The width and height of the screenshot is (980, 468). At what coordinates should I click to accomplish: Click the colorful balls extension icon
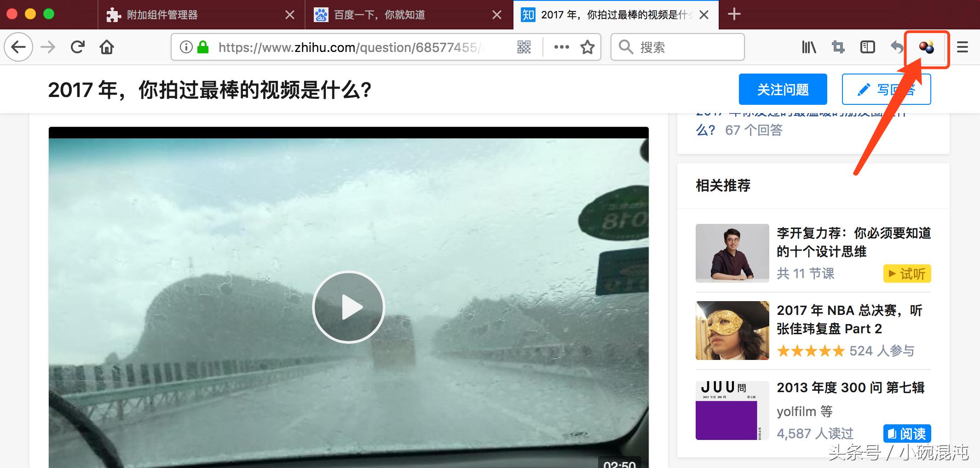tap(926, 47)
